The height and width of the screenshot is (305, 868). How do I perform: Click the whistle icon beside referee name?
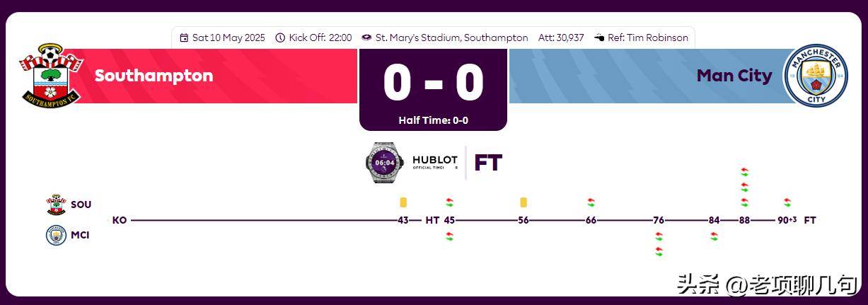(599, 38)
